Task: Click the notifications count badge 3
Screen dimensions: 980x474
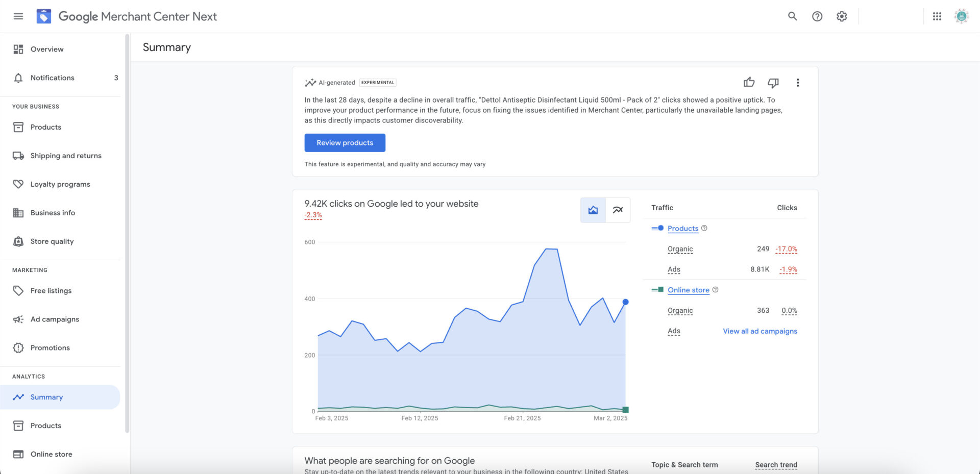Action: tap(116, 78)
